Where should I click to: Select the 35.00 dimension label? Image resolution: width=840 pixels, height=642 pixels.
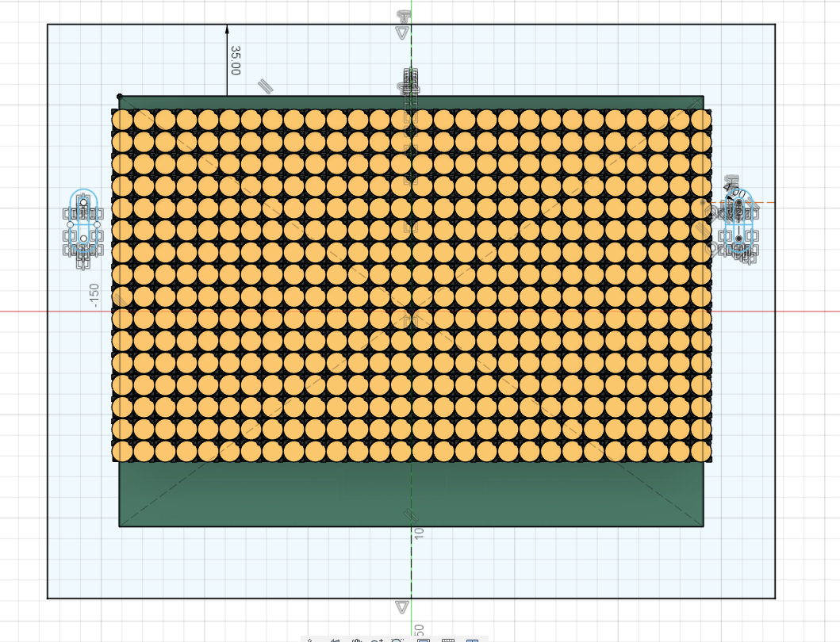(x=236, y=59)
